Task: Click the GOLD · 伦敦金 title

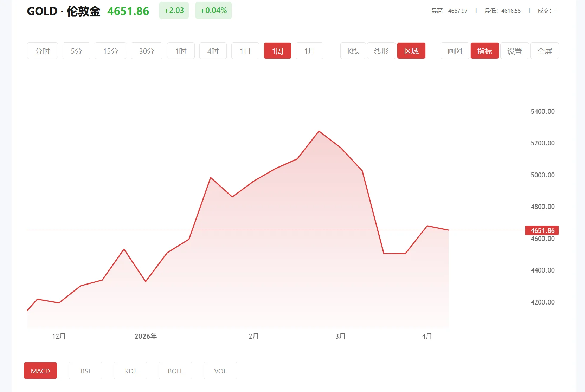Action: pos(64,11)
